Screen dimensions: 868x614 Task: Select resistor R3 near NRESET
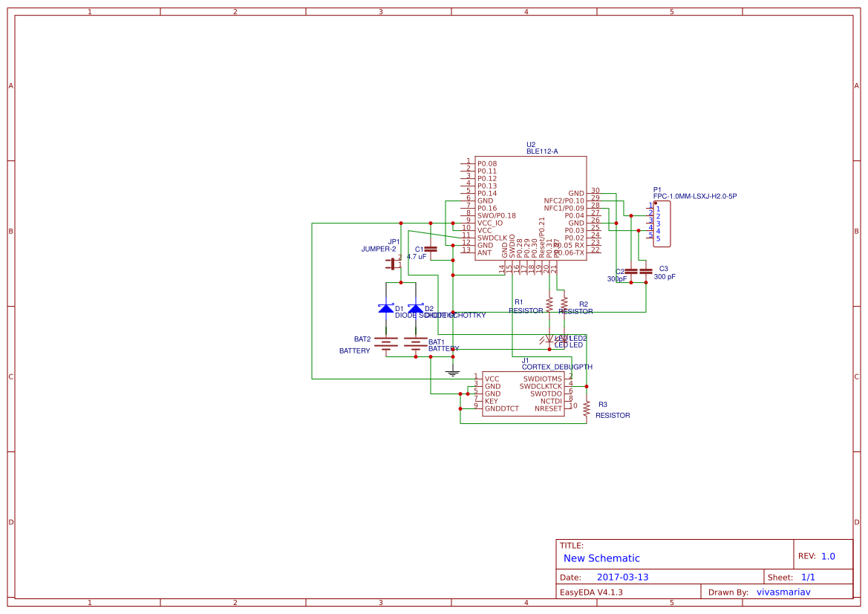[x=587, y=407]
